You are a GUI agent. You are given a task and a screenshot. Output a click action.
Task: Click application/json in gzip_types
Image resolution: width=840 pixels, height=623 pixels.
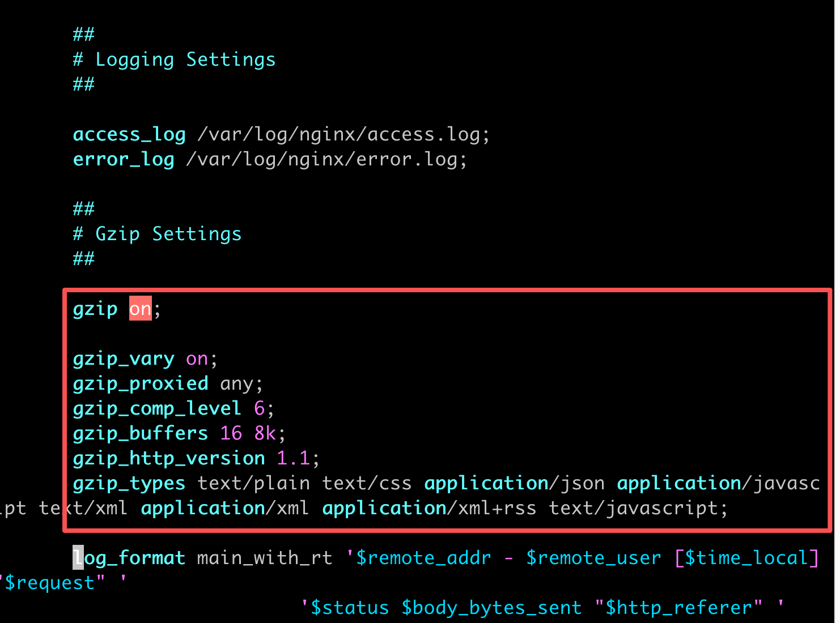[x=515, y=483]
